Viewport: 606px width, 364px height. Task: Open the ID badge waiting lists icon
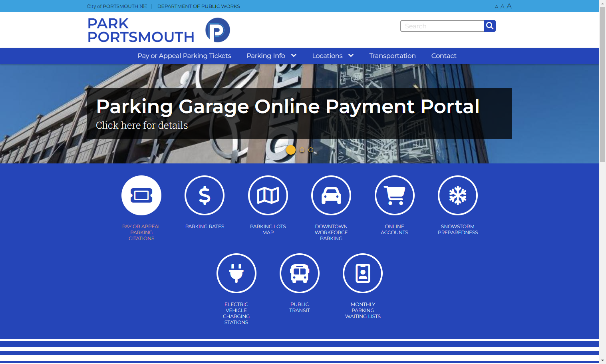coord(363,273)
